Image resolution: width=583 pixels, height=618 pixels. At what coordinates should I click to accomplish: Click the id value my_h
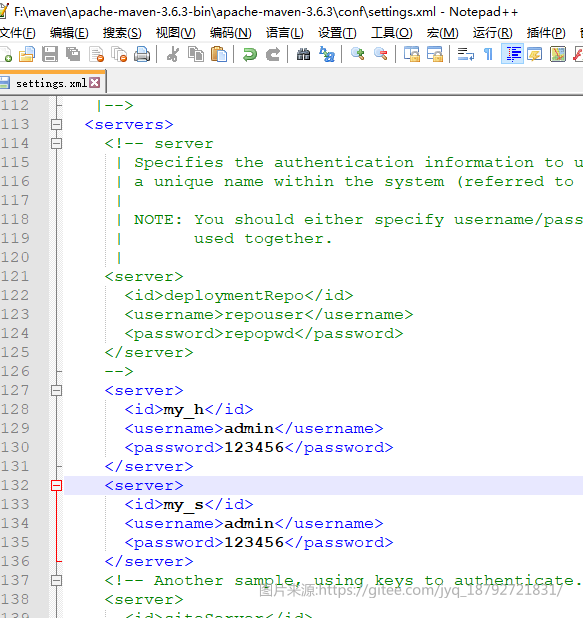(x=184, y=410)
